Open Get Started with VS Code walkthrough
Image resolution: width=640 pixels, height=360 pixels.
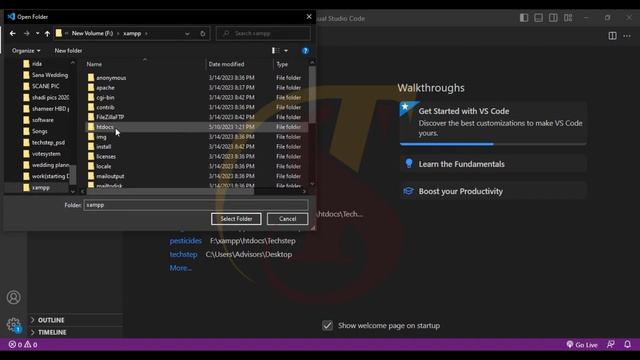click(493, 123)
